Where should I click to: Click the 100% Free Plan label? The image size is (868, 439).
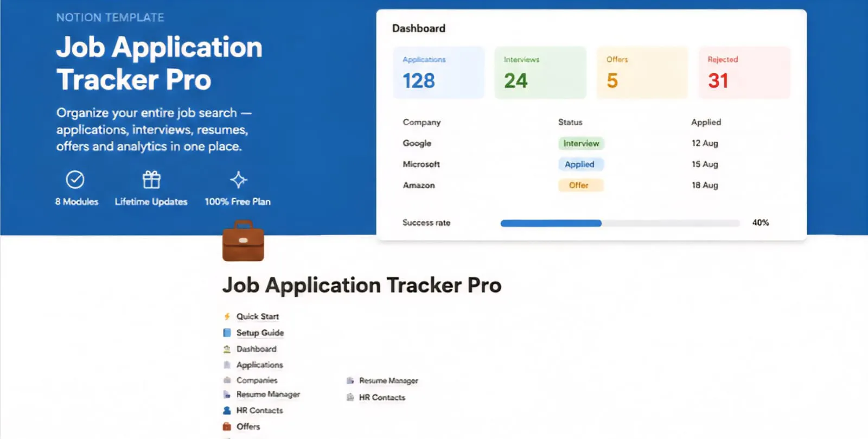tap(238, 201)
